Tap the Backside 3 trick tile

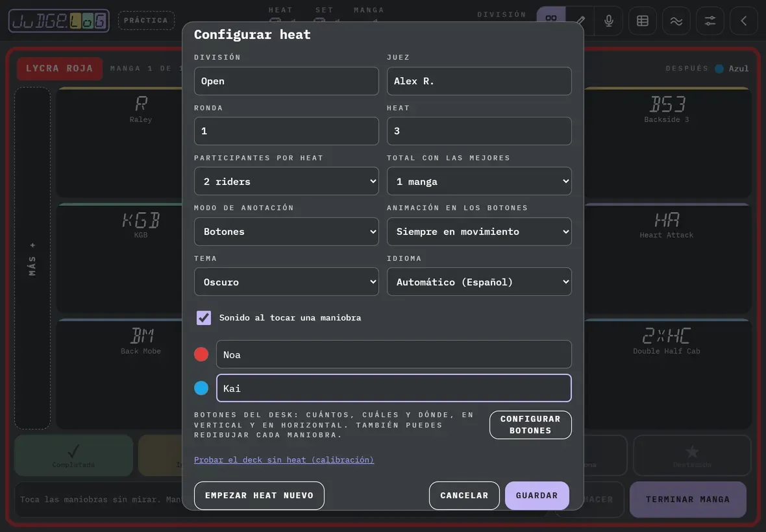coord(667,143)
